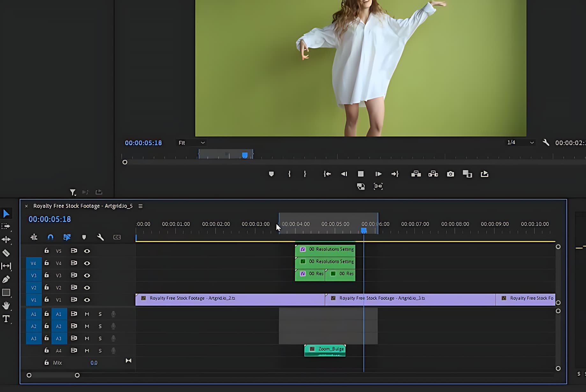Select the Ripple Edit tool
Image resolution: width=586 pixels, height=392 pixels.
(6, 239)
